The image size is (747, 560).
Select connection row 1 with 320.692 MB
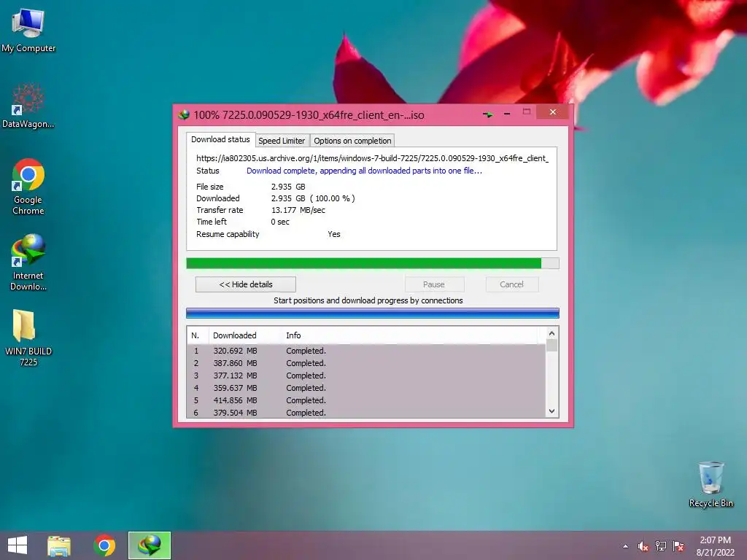(x=366, y=351)
